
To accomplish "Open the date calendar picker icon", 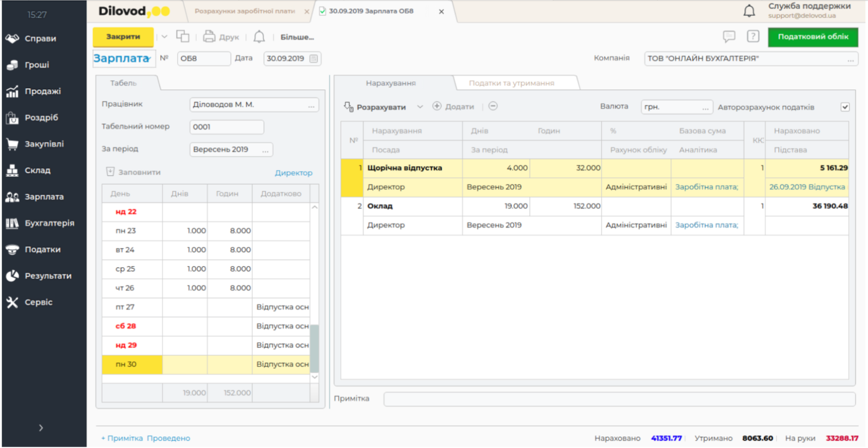I will click(314, 59).
